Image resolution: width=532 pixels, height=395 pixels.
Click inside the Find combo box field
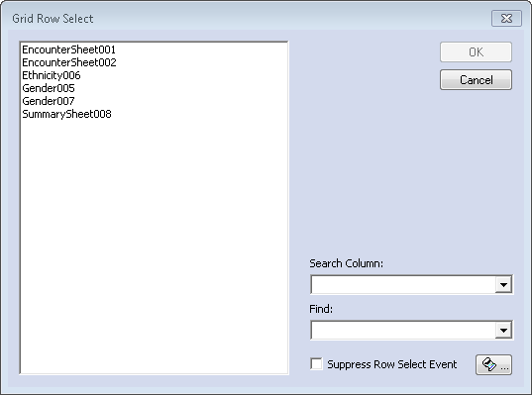403,331
